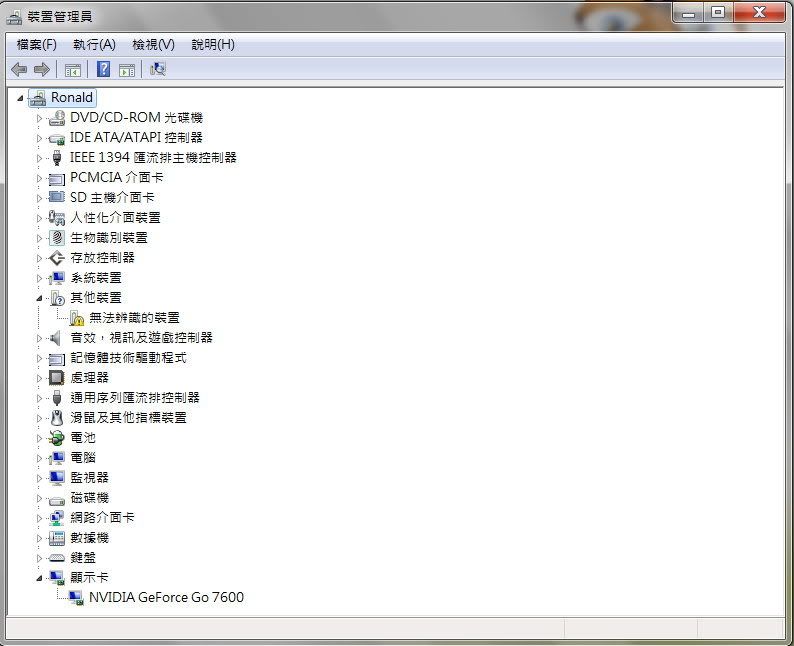Click the 電池 battery icon

pyautogui.click(x=57, y=438)
